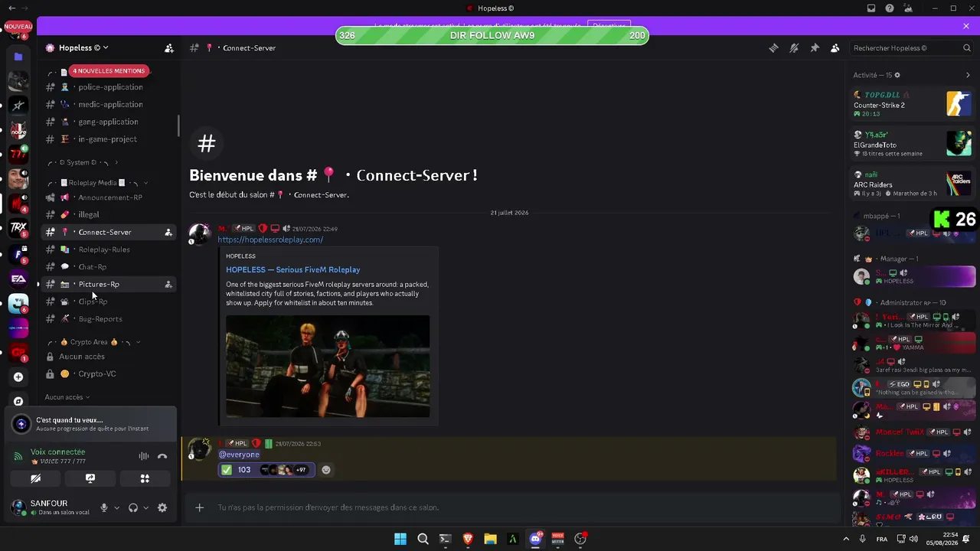
Task: Jump to 4 nouvelles mentions
Action: pos(109,70)
